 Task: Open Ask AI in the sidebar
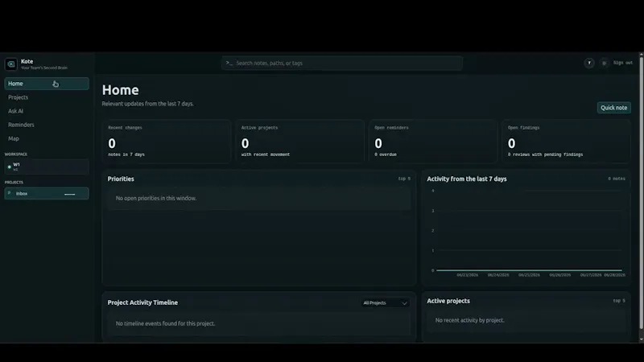pos(47,111)
